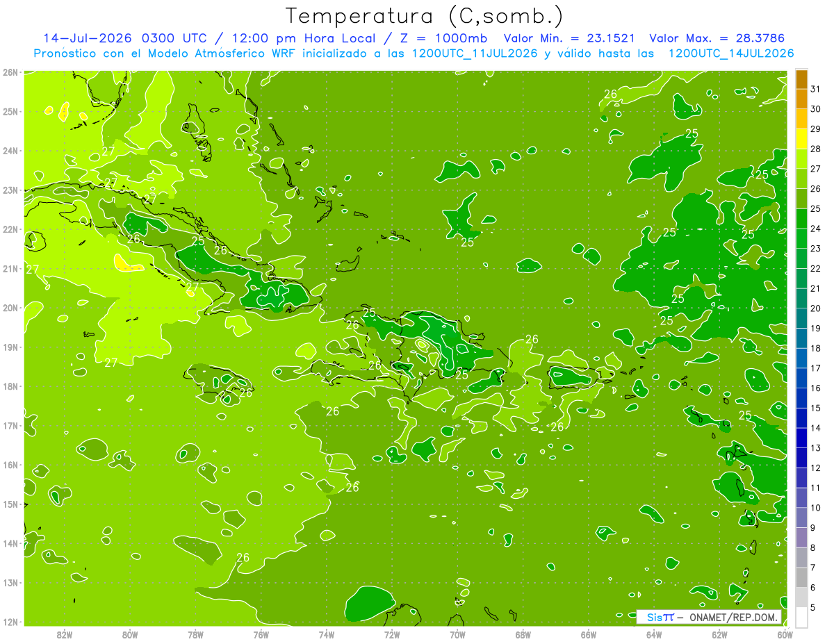This screenshot has height=644, width=834.
Task: Click the legend value 22
Action: point(816,268)
